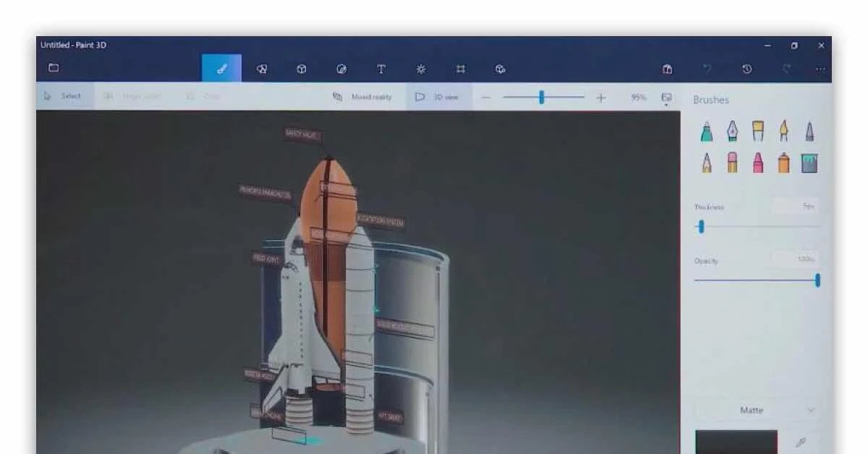Open the Text tool

click(381, 69)
